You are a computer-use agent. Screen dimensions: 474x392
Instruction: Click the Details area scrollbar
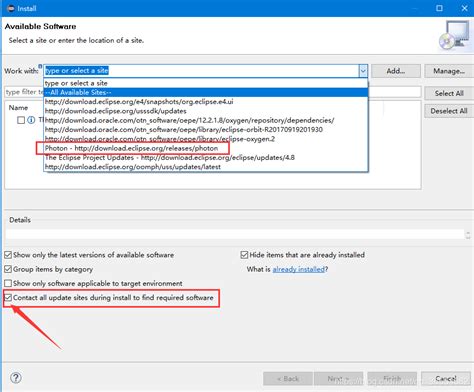tap(468, 234)
